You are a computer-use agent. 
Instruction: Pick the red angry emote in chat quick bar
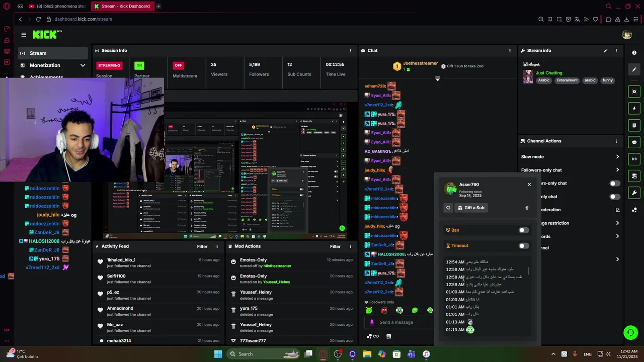(384, 311)
